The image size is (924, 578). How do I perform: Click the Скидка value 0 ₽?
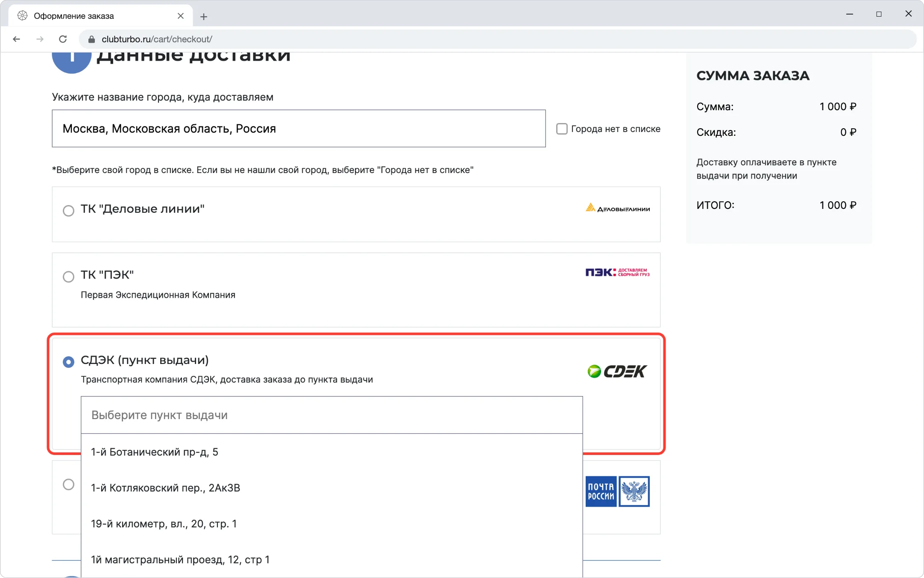[848, 132]
